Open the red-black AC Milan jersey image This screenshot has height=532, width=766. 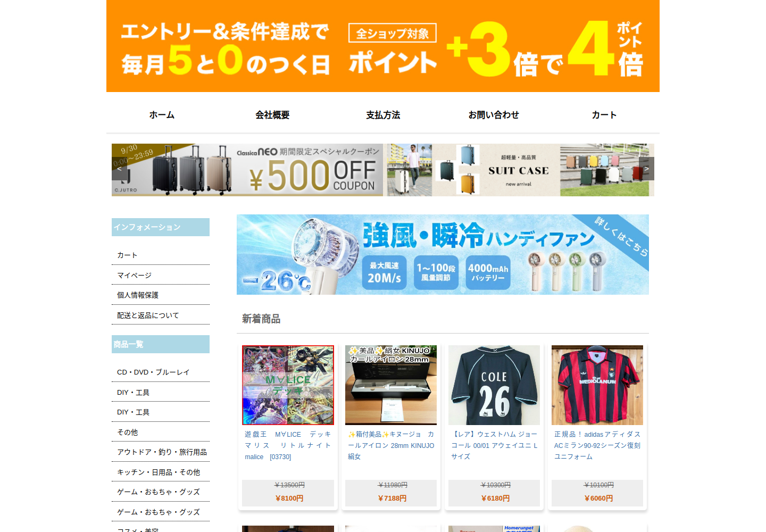pyautogui.click(x=597, y=385)
